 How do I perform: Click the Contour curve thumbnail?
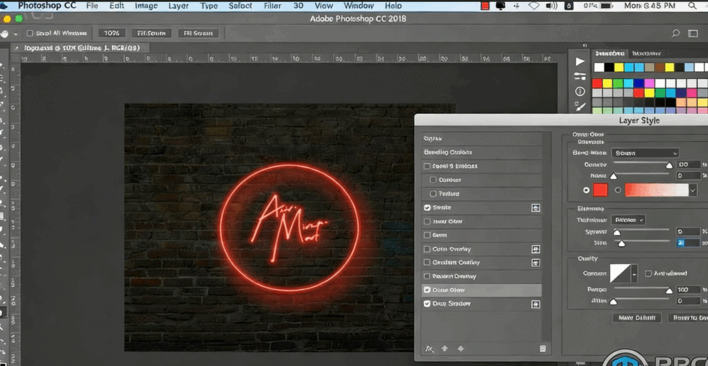(621, 274)
